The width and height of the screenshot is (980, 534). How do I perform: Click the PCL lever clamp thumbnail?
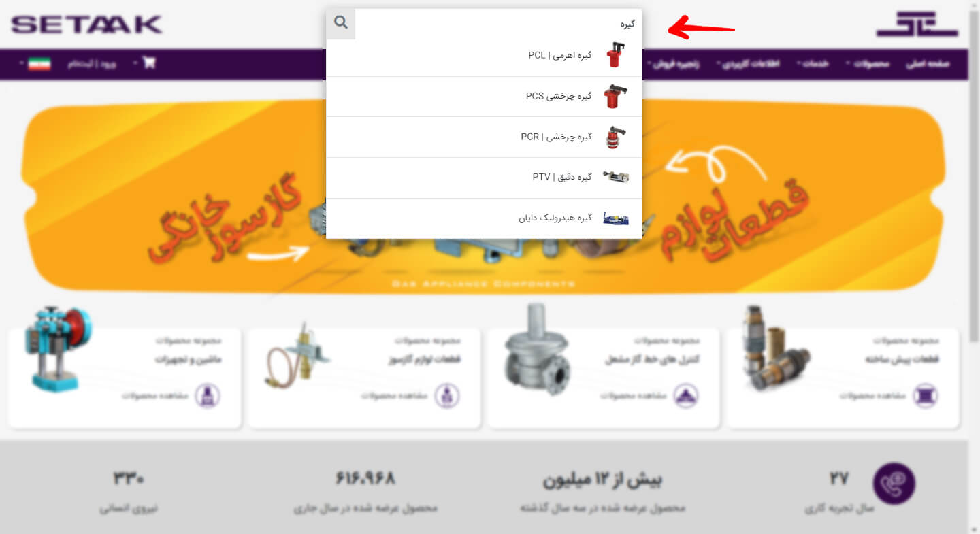[x=615, y=55]
